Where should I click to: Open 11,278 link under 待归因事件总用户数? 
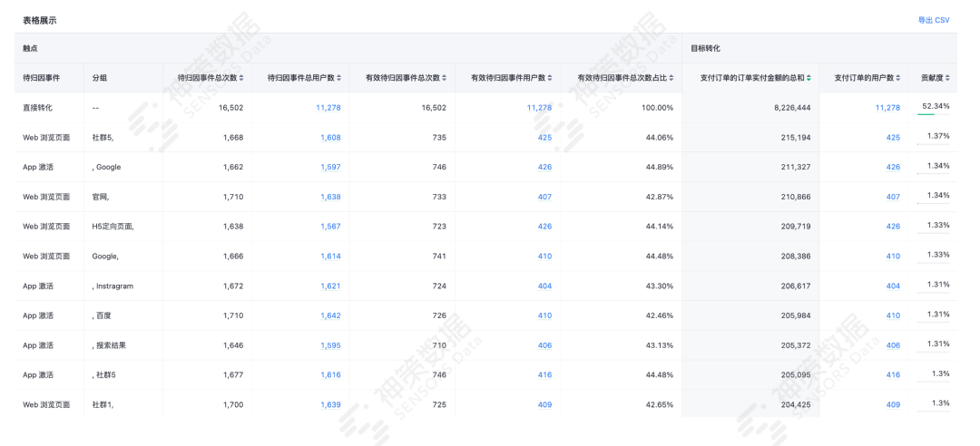pyautogui.click(x=328, y=108)
